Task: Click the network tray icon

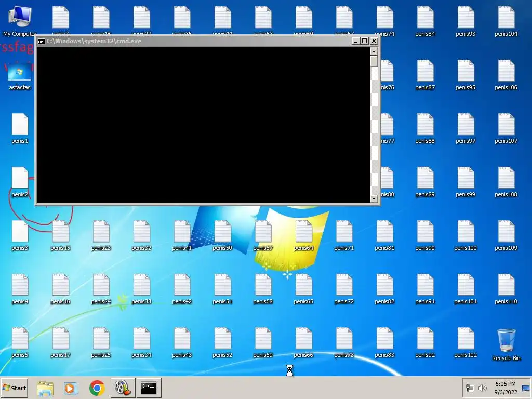Action: pyautogui.click(x=470, y=388)
